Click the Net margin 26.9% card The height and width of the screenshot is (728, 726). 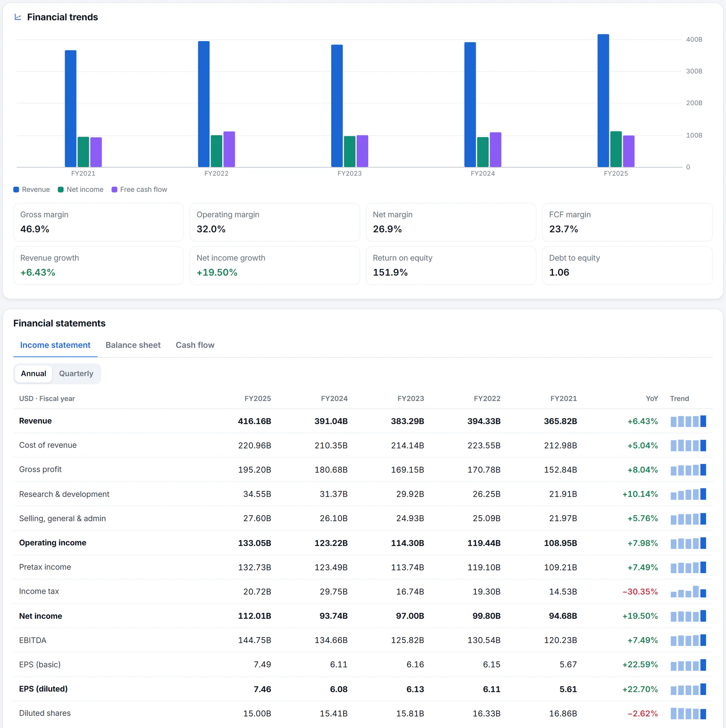coord(451,222)
